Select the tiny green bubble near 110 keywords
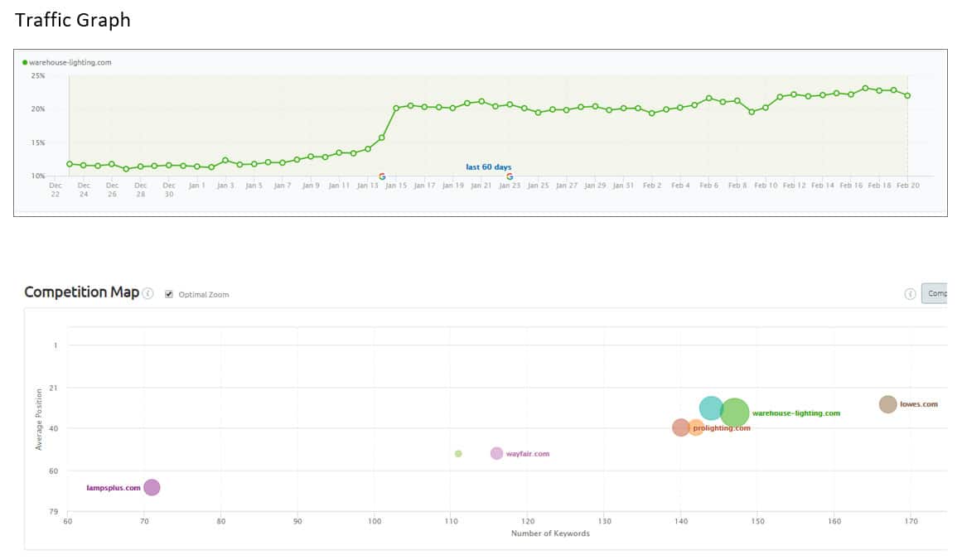Image resolution: width=962 pixels, height=560 pixels. click(x=458, y=454)
